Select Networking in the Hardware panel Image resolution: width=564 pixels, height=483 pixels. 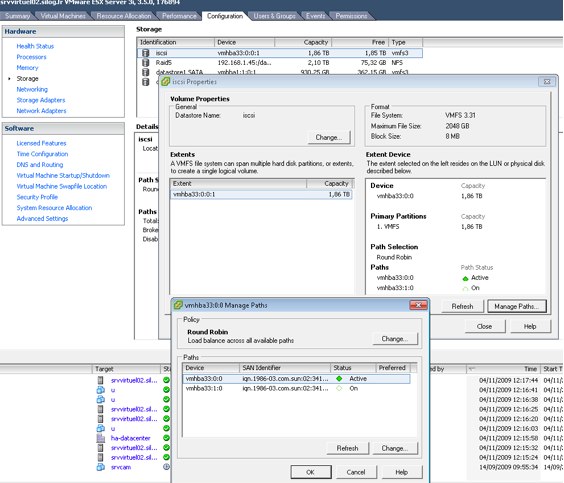32,89
